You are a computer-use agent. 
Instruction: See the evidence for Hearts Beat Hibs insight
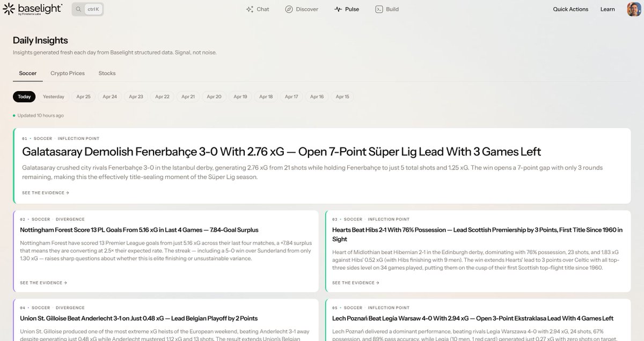pyautogui.click(x=356, y=283)
